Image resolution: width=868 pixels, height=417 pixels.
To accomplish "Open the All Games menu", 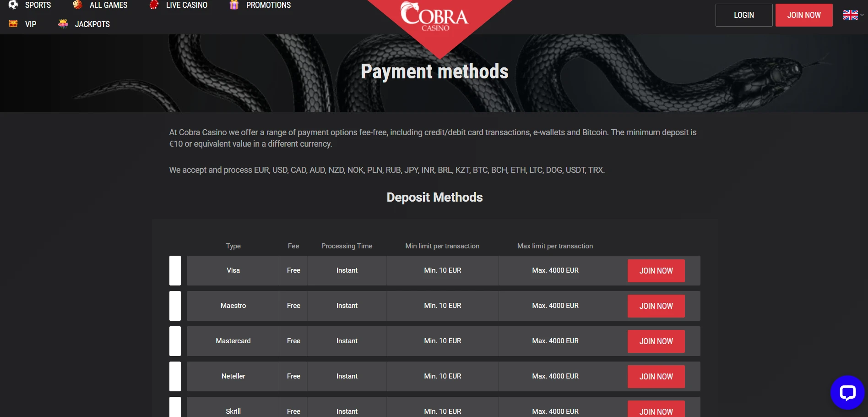I will (108, 5).
